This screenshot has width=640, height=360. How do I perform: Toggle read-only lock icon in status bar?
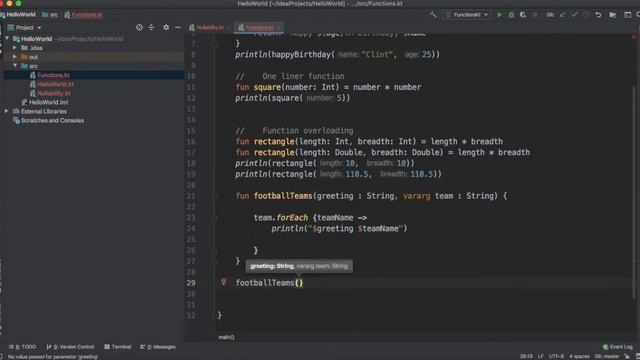pos(627,356)
